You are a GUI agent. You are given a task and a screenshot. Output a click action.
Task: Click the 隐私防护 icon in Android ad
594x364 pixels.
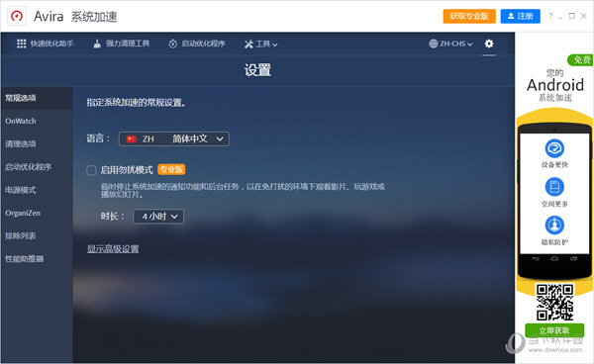coord(554,226)
